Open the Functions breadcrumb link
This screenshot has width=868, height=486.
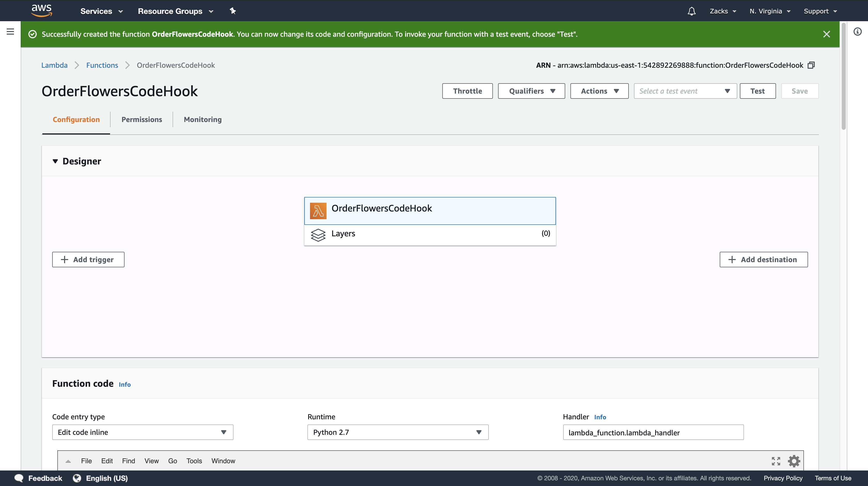[102, 65]
